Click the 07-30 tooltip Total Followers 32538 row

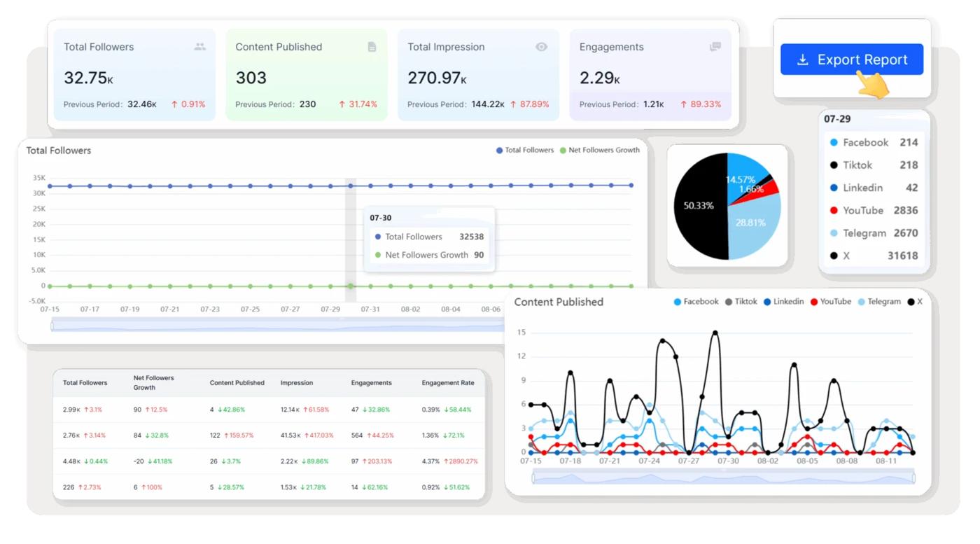429,237
